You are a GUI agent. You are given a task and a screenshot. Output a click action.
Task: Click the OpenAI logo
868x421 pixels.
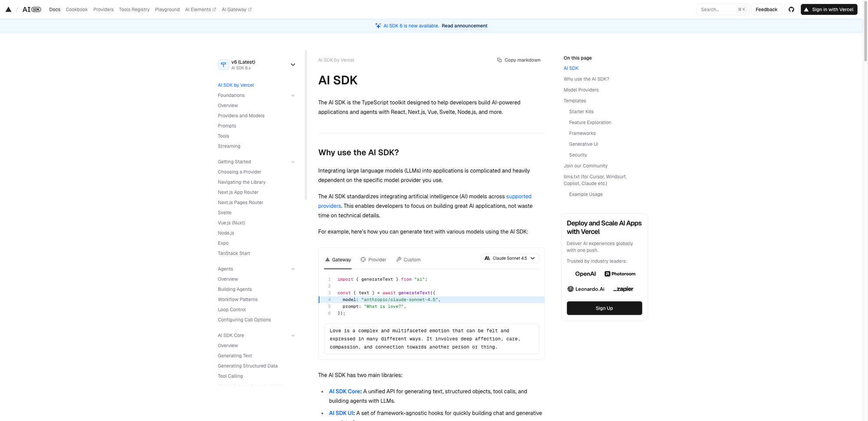coord(585,274)
